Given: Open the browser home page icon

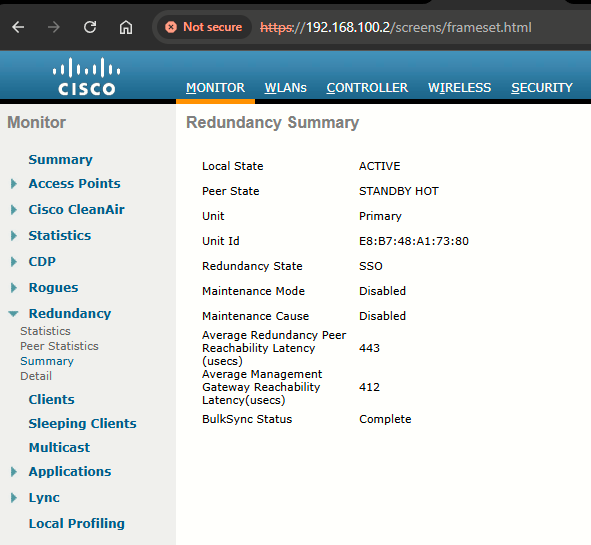Looking at the screenshot, I should [126, 27].
